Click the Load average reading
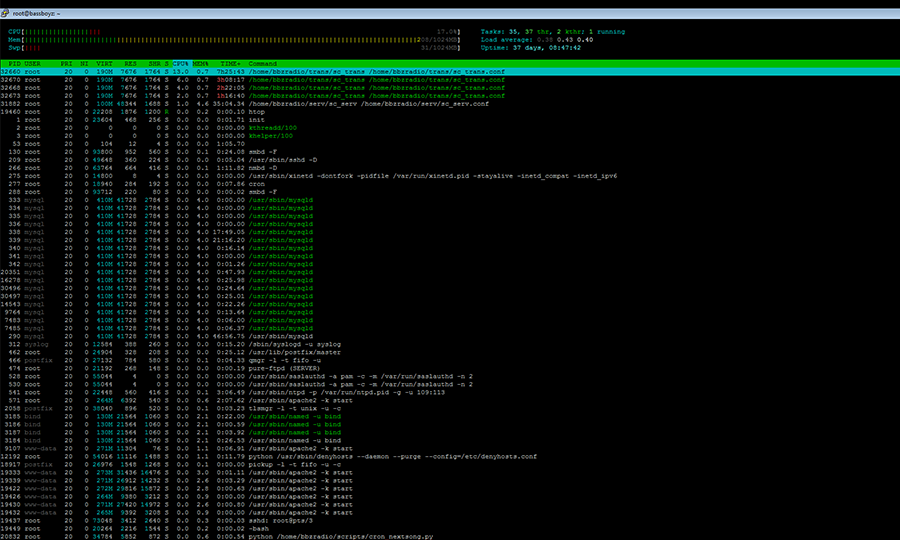 pyautogui.click(x=537, y=40)
